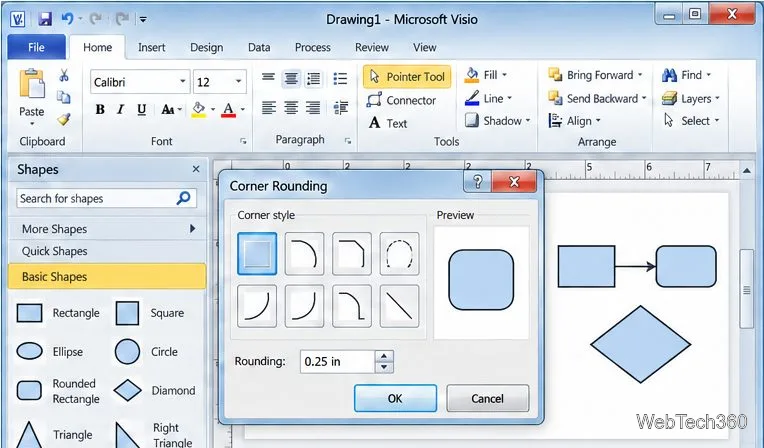
Task: Click the Align Middle paragraph icon
Action: 291,78
